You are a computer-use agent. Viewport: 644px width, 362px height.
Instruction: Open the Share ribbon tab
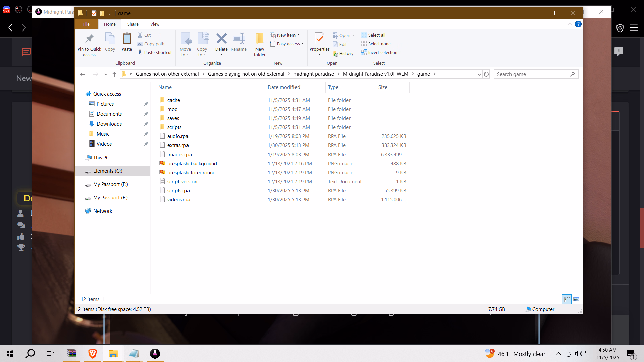pyautogui.click(x=133, y=24)
